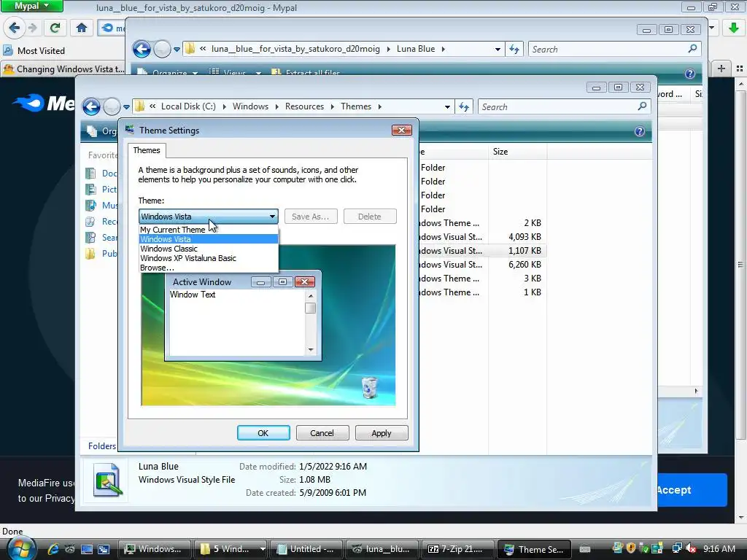Click Mypal downloads arrow icon

pos(733,28)
